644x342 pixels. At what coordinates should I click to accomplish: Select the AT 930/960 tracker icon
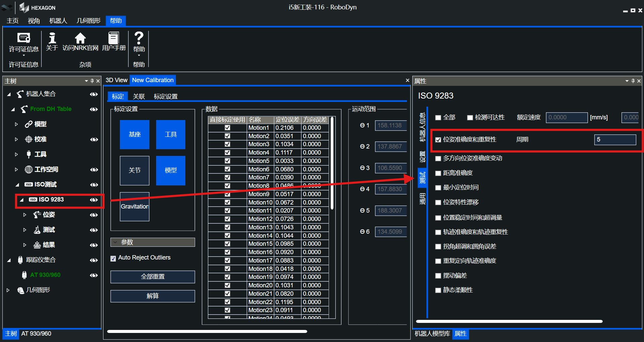[24, 275]
